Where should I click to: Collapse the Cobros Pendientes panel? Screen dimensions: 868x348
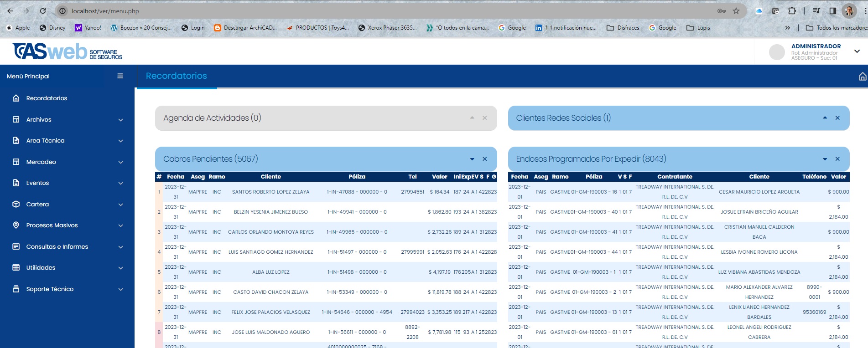(x=472, y=159)
